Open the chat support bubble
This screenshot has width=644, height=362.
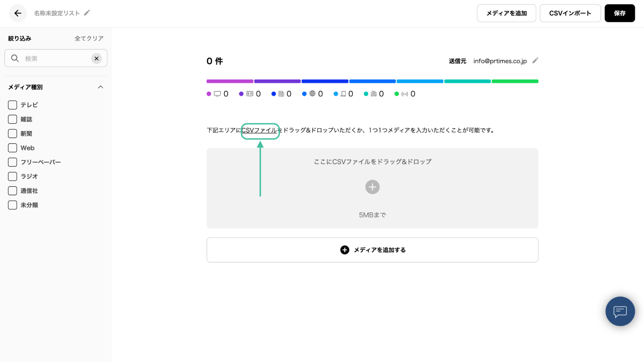point(620,311)
